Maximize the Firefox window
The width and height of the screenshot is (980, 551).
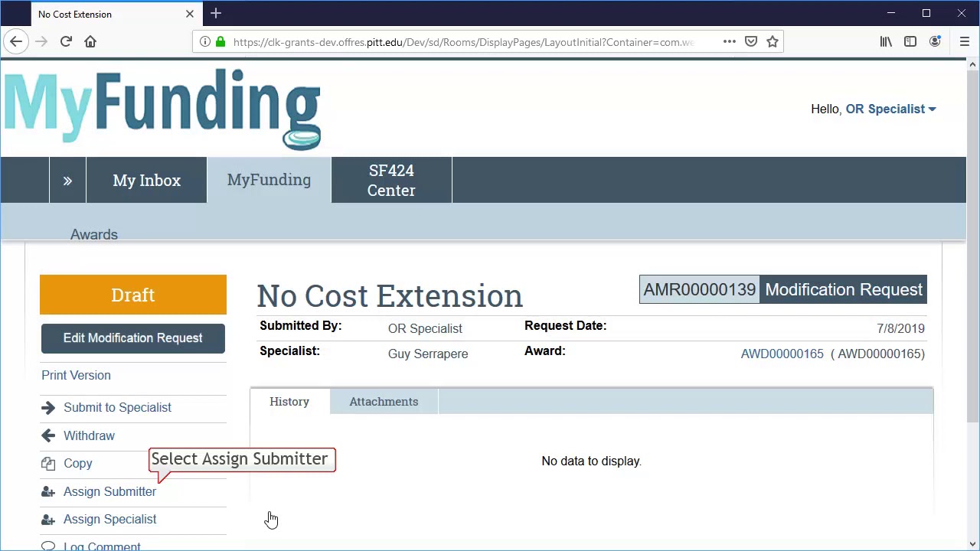926,13
